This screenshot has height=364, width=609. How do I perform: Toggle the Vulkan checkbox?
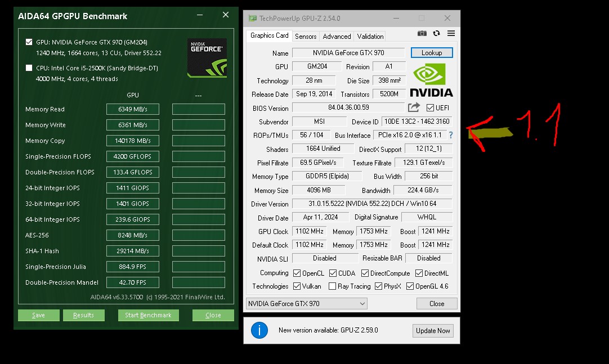pos(297,286)
